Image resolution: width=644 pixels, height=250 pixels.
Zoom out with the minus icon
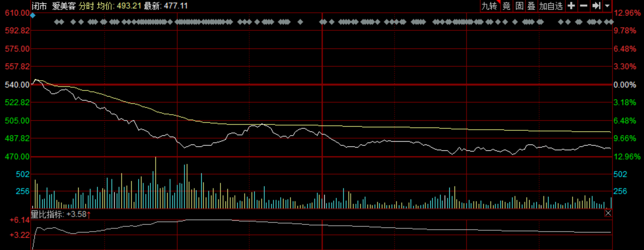[x=583, y=6]
